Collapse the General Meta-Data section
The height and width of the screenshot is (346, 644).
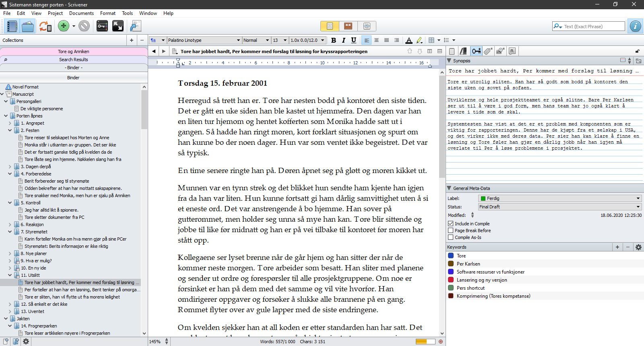coord(449,188)
